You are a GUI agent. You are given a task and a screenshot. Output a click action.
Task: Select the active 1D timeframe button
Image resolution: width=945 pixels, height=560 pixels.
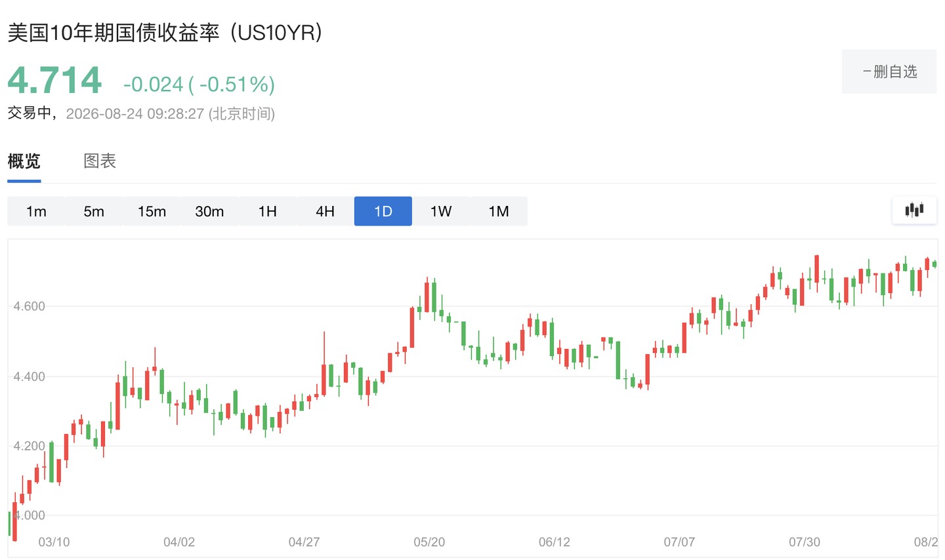point(383,211)
